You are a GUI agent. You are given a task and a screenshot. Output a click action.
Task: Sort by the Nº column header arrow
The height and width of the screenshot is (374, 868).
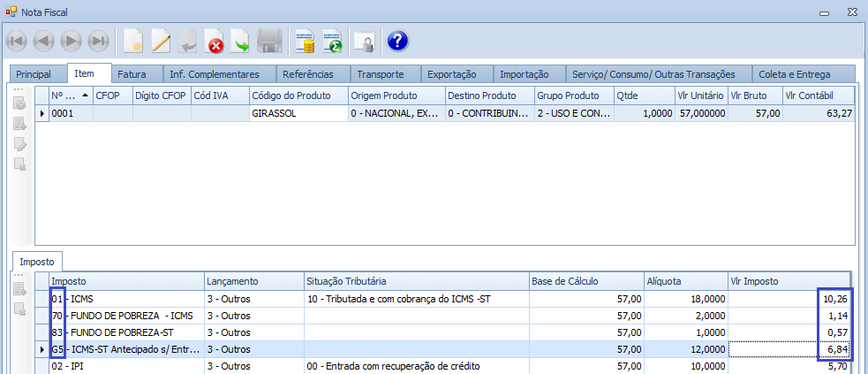coord(85,95)
